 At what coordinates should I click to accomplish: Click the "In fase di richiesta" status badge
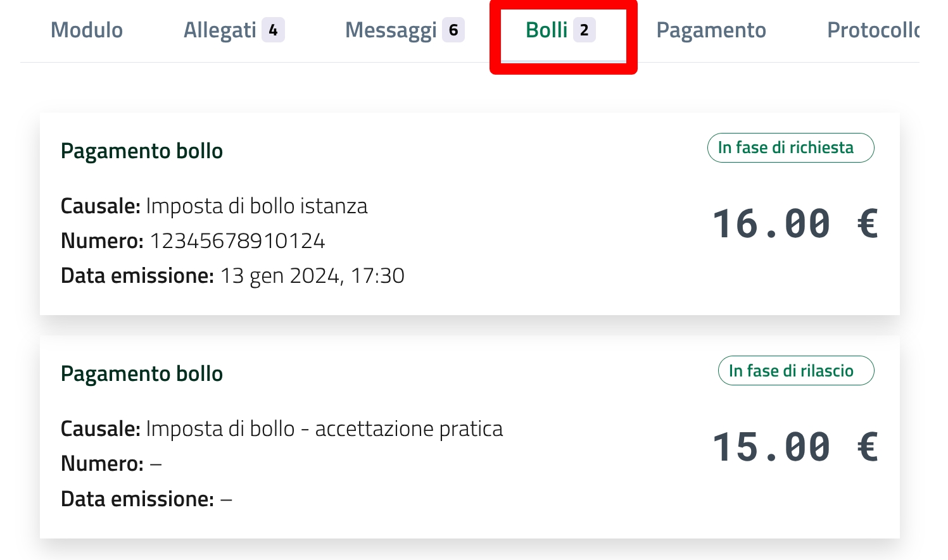pyautogui.click(x=790, y=147)
